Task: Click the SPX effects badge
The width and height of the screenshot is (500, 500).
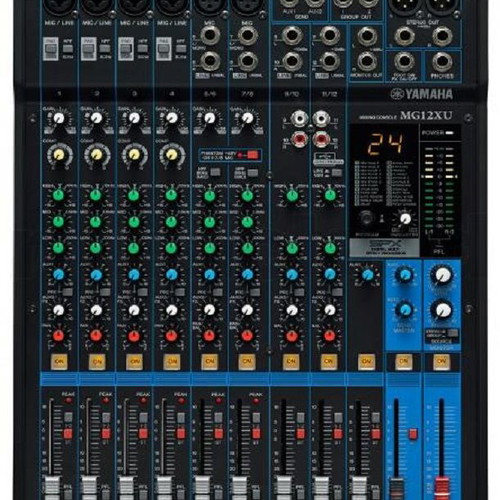Action: pos(384,247)
